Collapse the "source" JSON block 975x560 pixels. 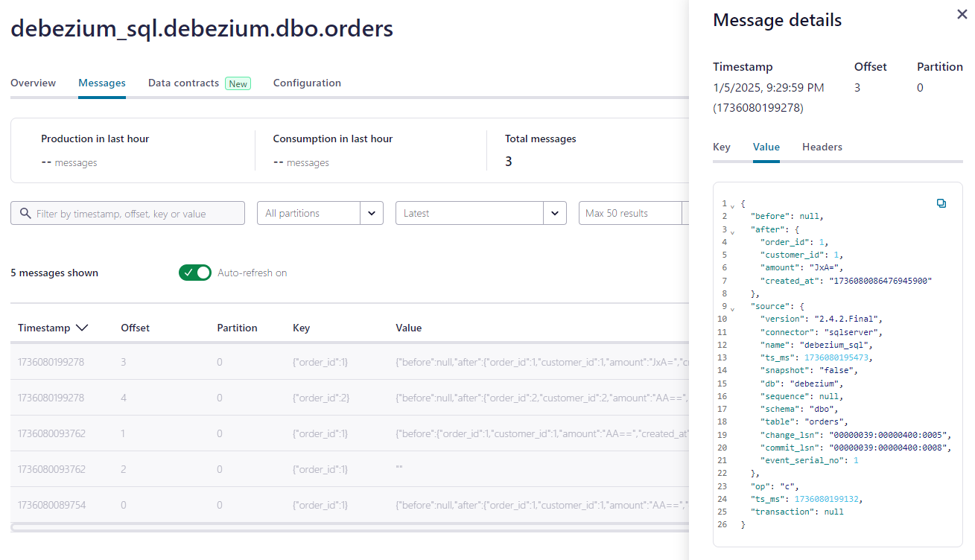(x=733, y=308)
